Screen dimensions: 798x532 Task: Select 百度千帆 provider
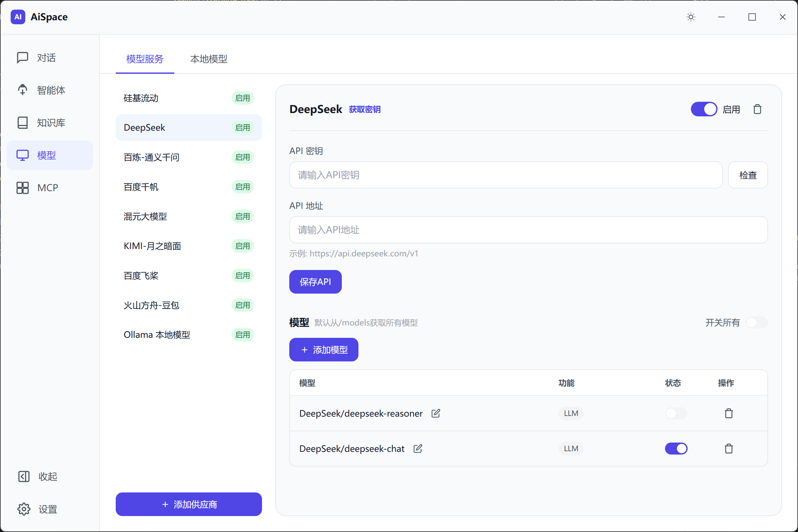click(x=189, y=187)
